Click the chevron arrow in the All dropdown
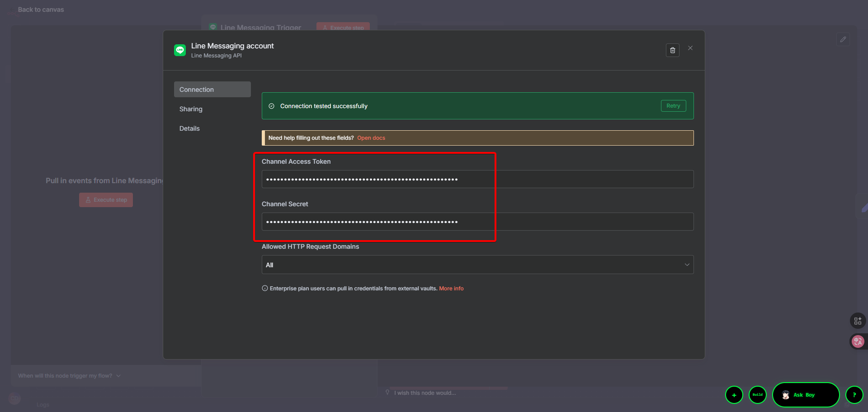The width and height of the screenshot is (868, 412). coord(687,265)
